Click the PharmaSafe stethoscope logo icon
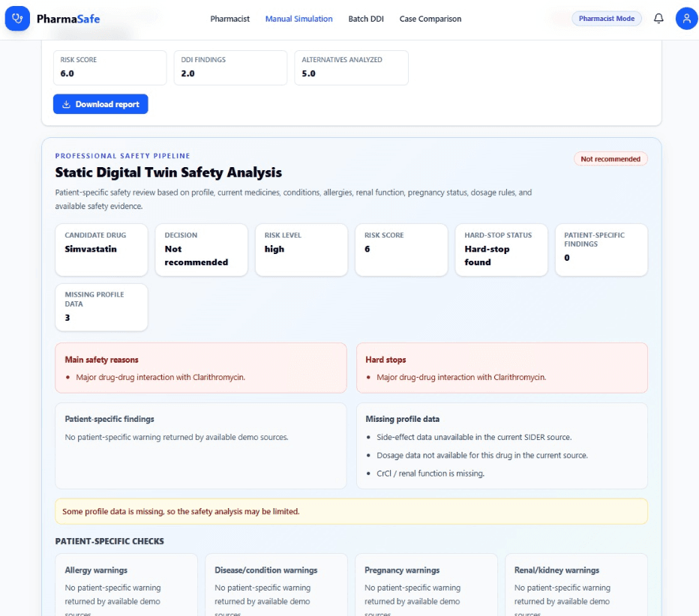 coord(17,19)
